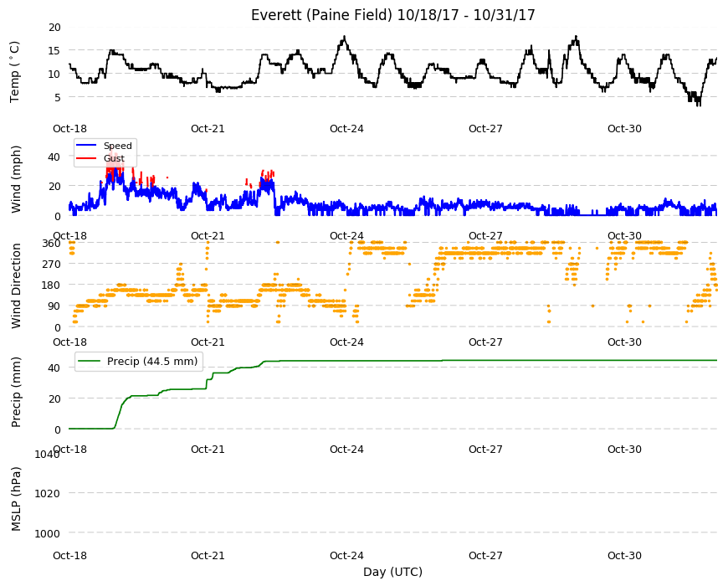Click the 1000 tick on MSLP axis
The width and height of the screenshot is (728, 586).
(x=48, y=533)
